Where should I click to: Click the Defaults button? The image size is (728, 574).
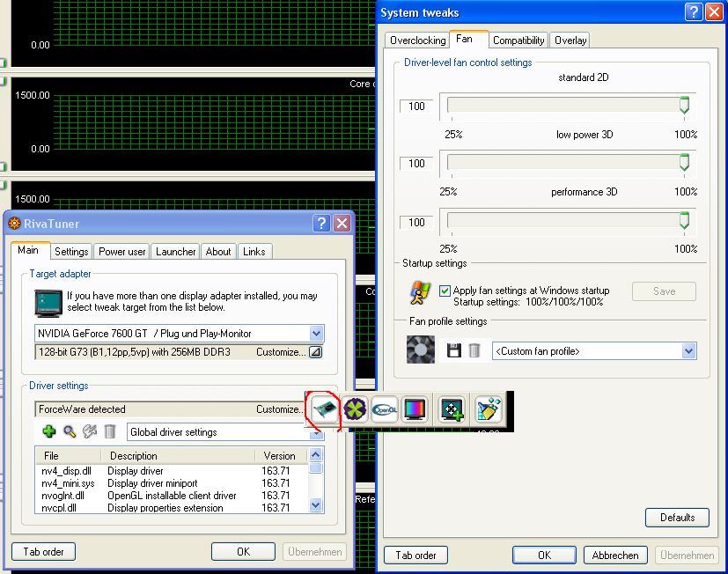click(678, 518)
